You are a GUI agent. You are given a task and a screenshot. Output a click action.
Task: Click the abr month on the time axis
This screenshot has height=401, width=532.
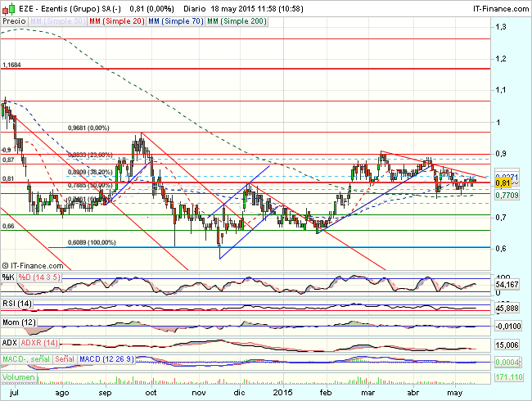point(413,393)
